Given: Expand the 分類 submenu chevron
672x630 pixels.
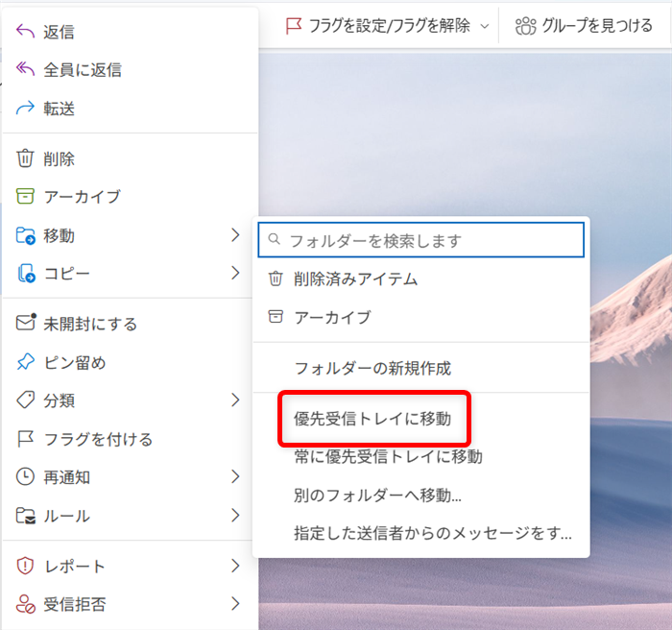Looking at the screenshot, I should pyautogui.click(x=235, y=400).
